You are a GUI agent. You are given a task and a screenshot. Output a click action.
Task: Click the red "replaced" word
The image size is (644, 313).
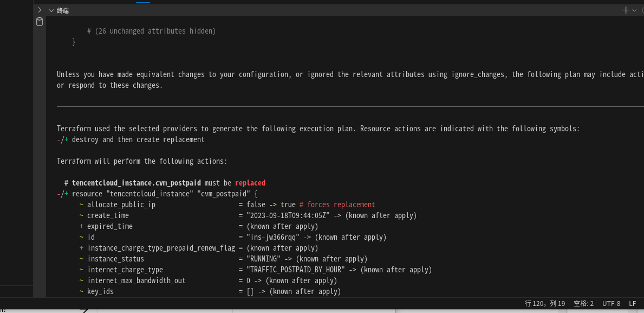[x=250, y=183]
